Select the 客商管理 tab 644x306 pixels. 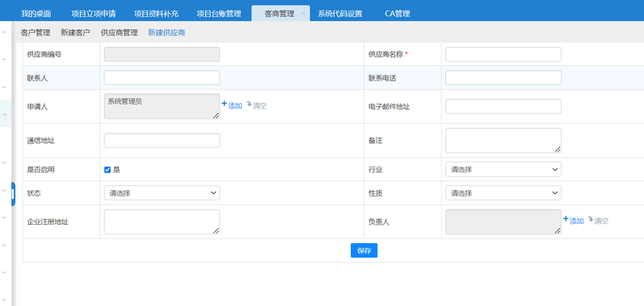(x=279, y=14)
